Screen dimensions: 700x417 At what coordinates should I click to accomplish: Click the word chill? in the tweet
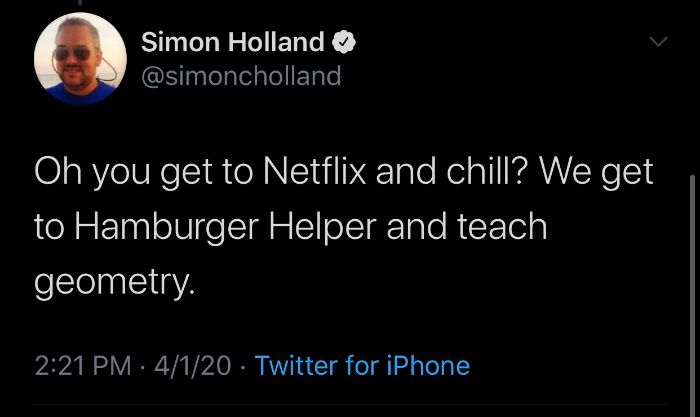point(484,171)
